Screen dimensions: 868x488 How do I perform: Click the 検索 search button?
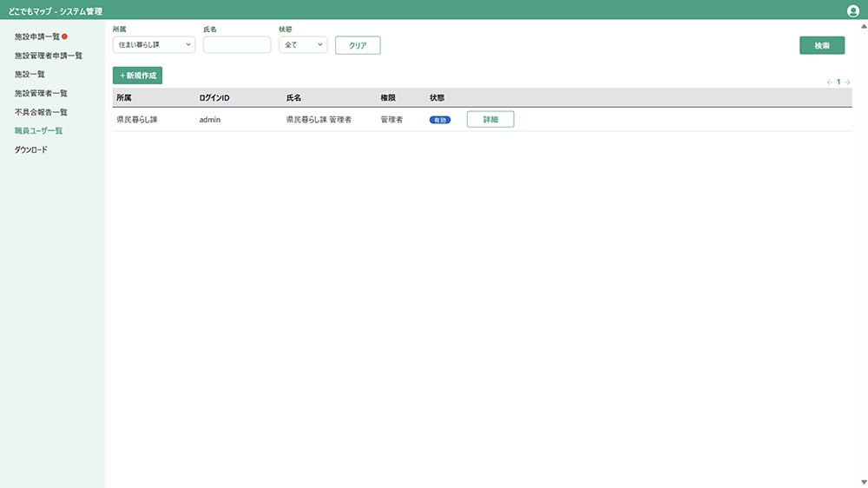(822, 45)
